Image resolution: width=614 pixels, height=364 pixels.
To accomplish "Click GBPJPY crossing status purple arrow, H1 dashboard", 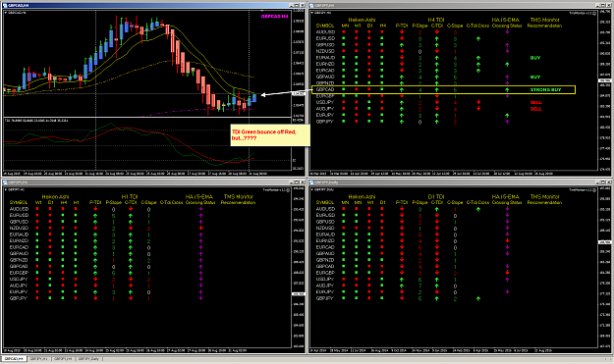I will [x=200, y=298].
